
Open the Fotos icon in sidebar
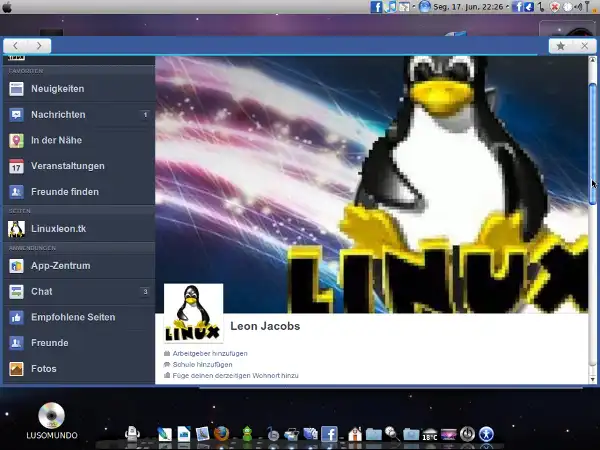16,369
